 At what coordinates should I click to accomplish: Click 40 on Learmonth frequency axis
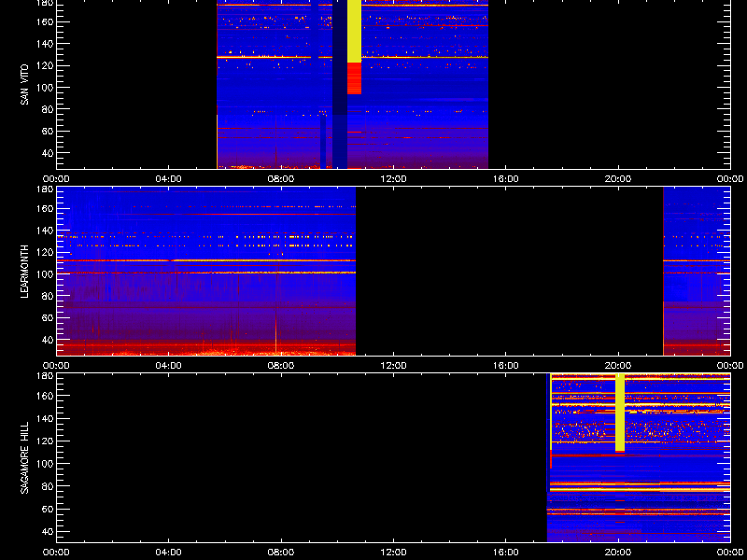tap(49, 340)
